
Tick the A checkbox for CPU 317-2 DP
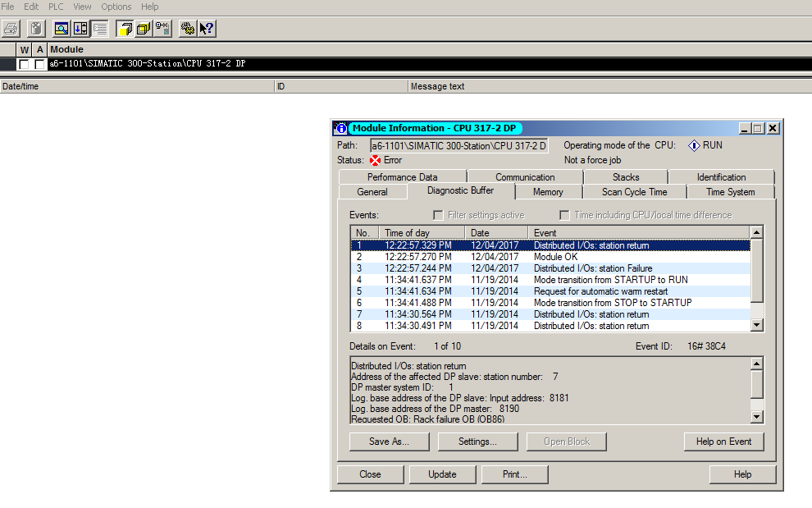39,64
